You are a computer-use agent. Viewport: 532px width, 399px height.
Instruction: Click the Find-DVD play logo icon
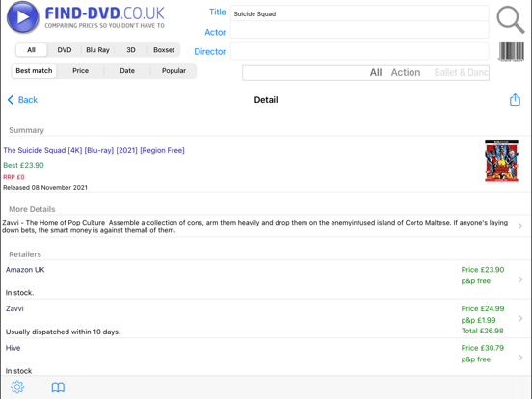pyautogui.click(x=23, y=17)
